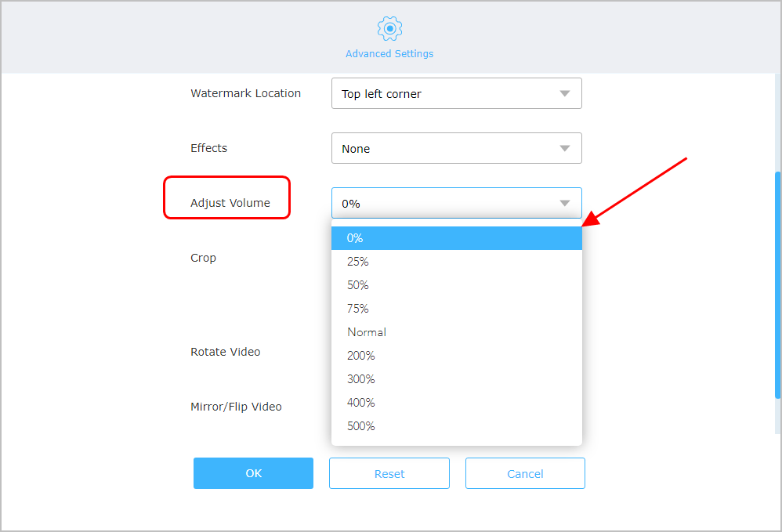Click the Watermark Location dropdown arrow
The width and height of the screenshot is (782, 532).
tap(564, 93)
